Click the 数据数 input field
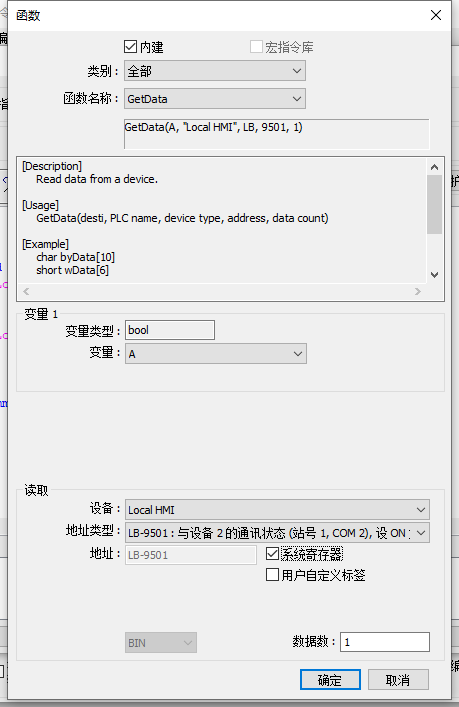The width and height of the screenshot is (459, 707). click(x=385, y=642)
